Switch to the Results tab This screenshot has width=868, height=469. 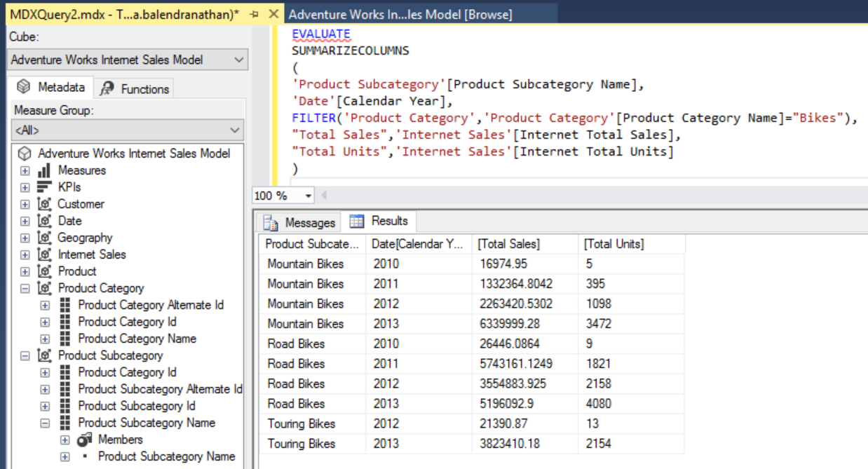pos(379,221)
